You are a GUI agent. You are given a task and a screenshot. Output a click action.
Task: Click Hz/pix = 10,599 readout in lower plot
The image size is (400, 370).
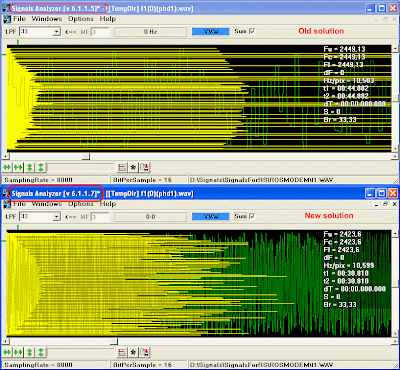(349, 265)
